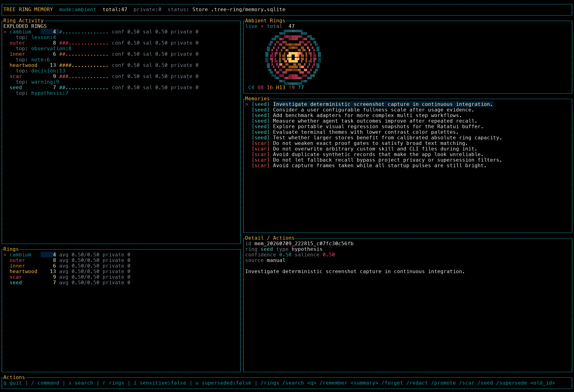The image size is (574, 392).
Task: Click the !9 scar legend label
Action: (292, 88)
